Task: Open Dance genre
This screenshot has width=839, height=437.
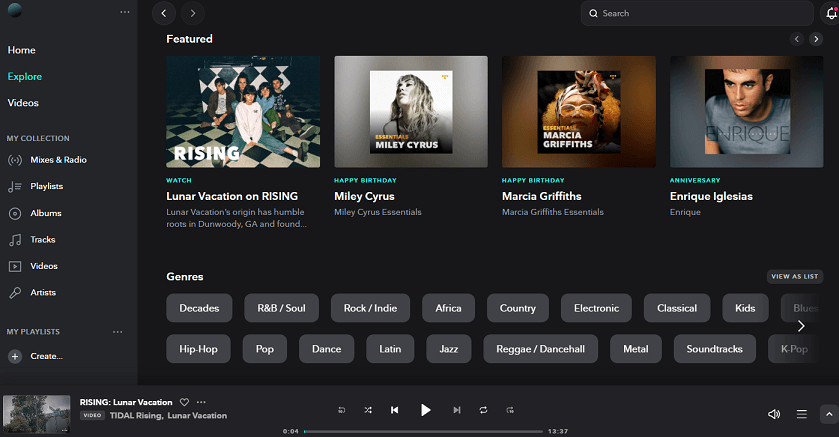Action: [x=326, y=349]
